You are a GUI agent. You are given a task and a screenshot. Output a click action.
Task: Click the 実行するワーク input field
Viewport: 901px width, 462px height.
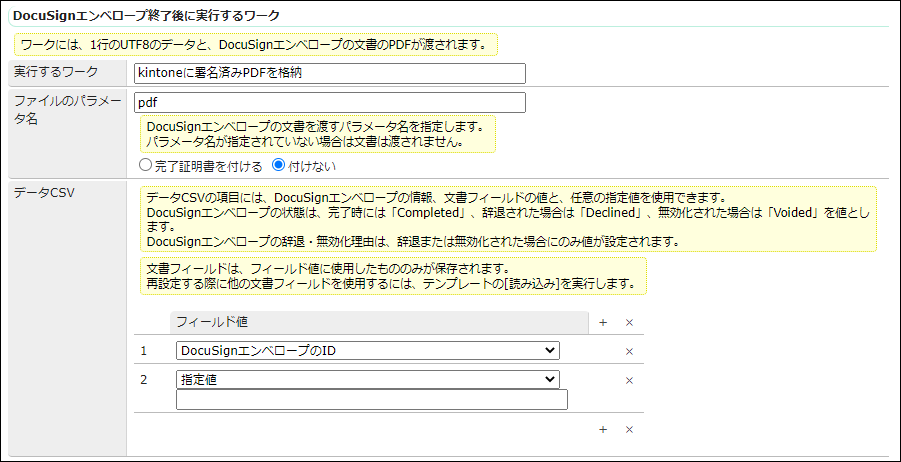click(329, 73)
